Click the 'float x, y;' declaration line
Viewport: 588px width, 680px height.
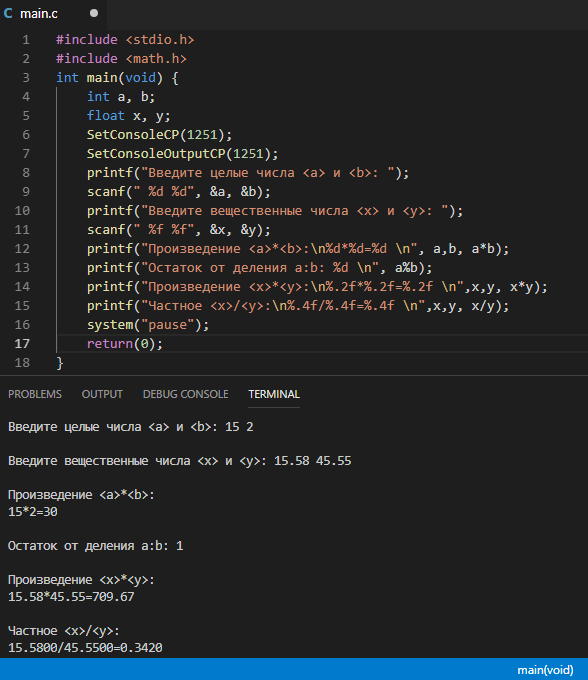point(129,116)
